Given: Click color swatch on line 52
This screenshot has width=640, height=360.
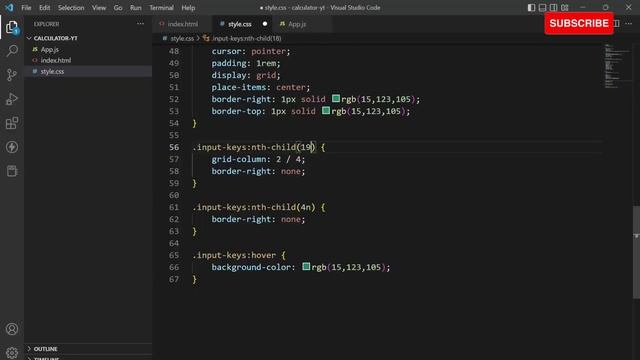Looking at the screenshot, I should pos(336,99).
